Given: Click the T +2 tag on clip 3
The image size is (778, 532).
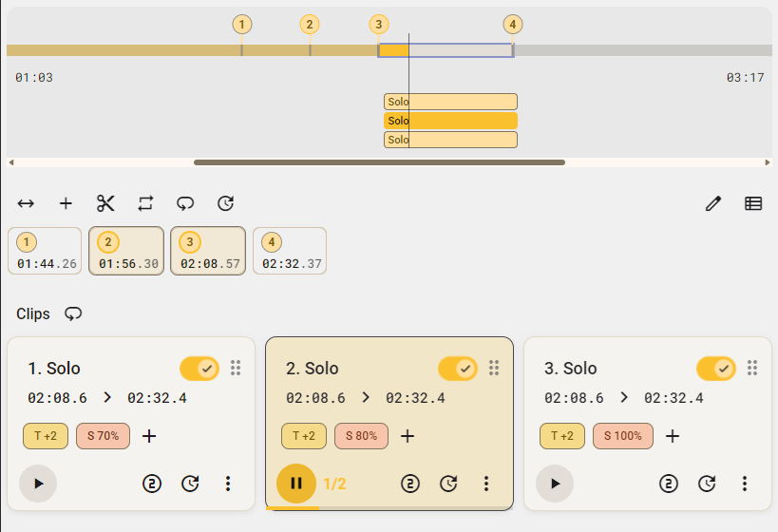Looking at the screenshot, I should tap(562, 436).
